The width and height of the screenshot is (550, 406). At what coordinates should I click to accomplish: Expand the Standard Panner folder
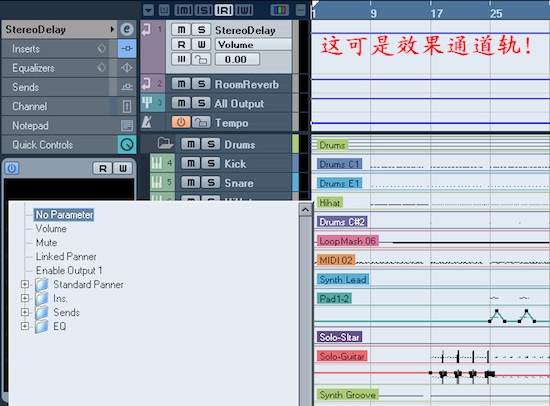point(25,284)
